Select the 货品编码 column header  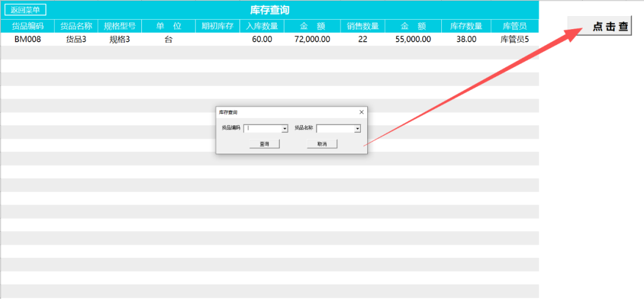tap(27, 26)
